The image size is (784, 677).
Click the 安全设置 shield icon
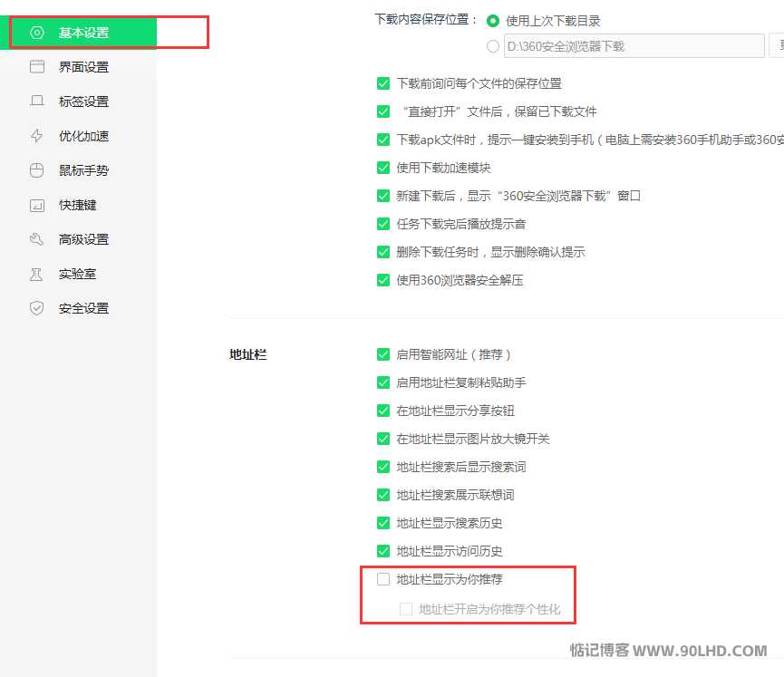point(37,308)
